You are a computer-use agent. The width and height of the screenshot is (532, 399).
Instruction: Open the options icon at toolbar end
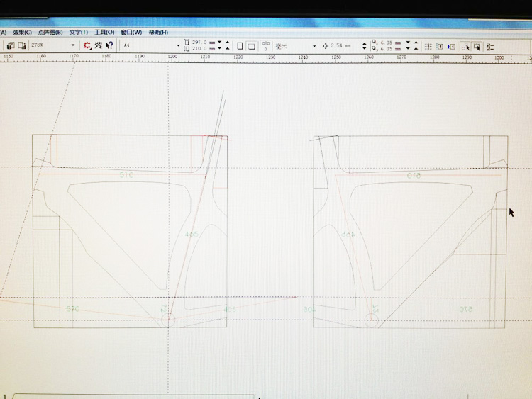490,45
